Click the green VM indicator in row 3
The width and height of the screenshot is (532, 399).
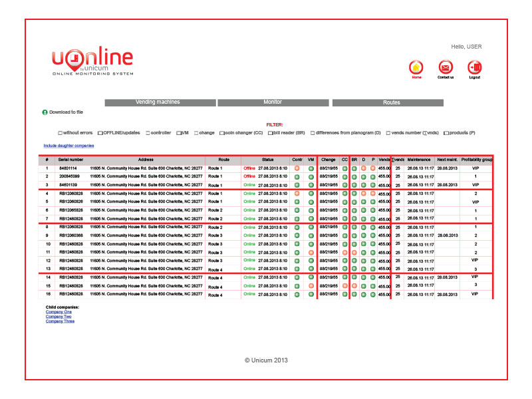(311, 185)
